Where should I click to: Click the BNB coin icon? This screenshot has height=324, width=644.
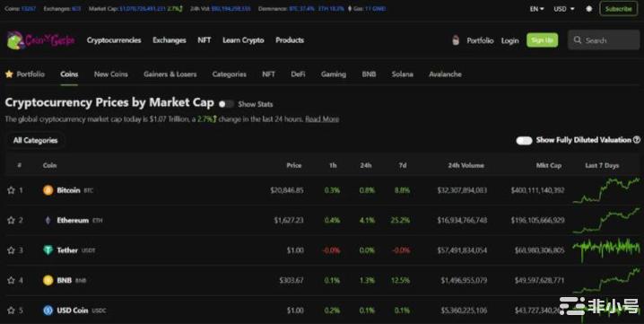48,280
